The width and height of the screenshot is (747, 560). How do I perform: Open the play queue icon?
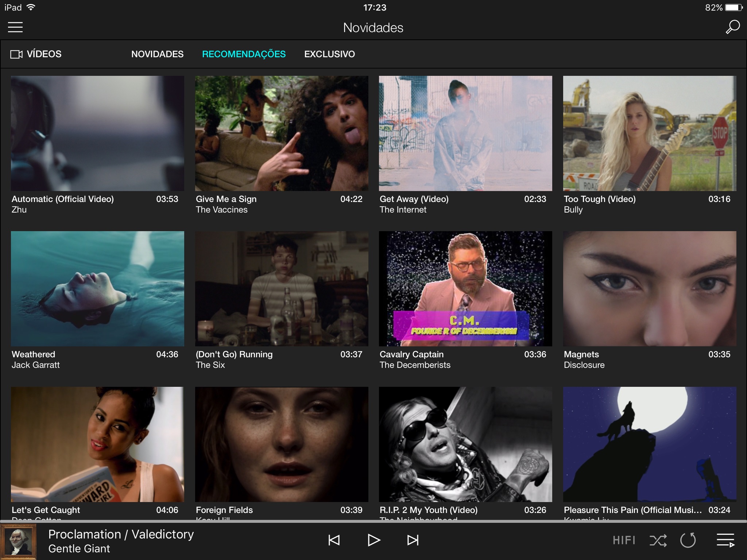[725, 540]
